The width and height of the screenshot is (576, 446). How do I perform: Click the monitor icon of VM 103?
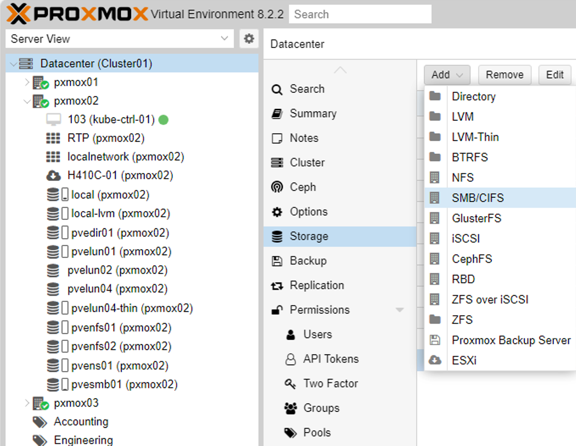[54, 119]
